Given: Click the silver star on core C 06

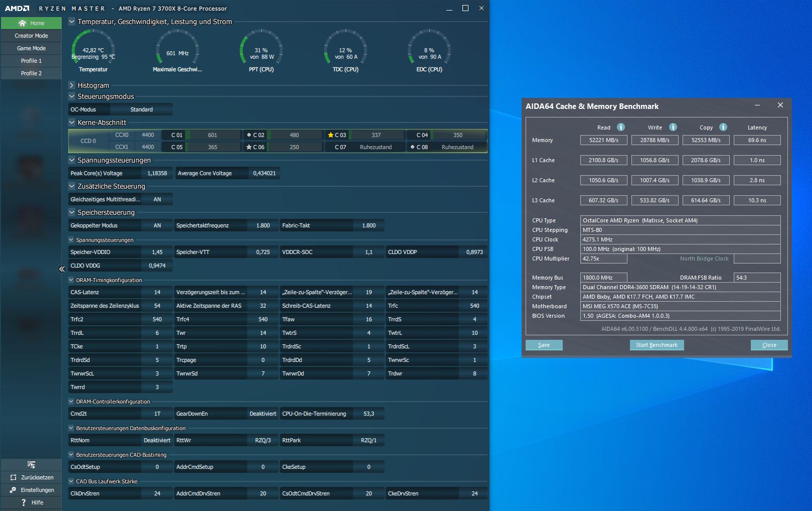Looking at the screenshot, I should 249,147.
